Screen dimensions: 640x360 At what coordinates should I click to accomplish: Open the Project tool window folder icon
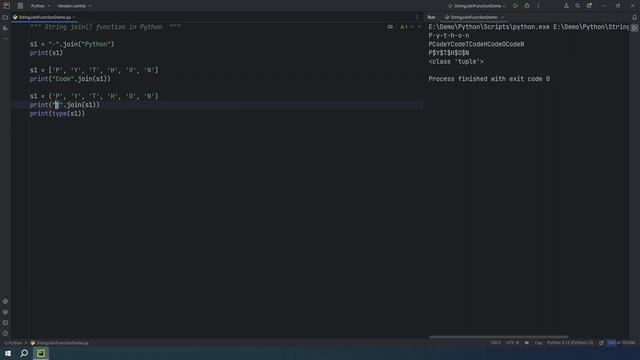click(5, 18)
